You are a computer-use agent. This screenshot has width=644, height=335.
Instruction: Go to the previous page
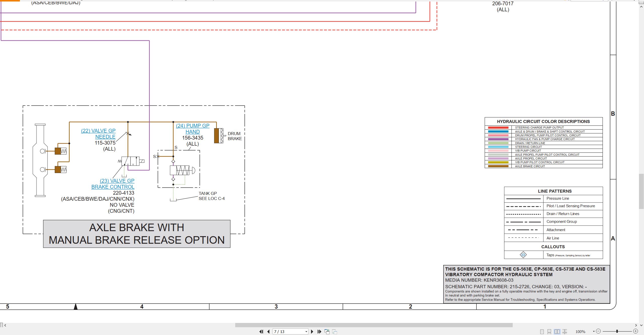coord(268,331)
